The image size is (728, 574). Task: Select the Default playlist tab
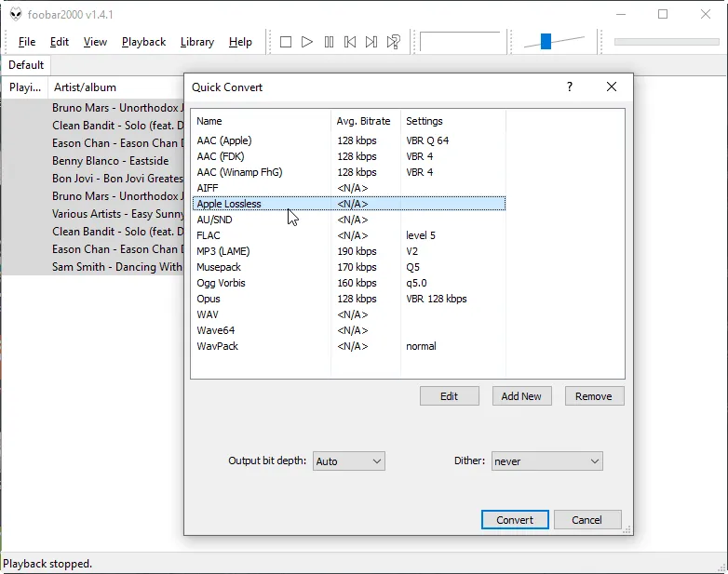point(26,65)
